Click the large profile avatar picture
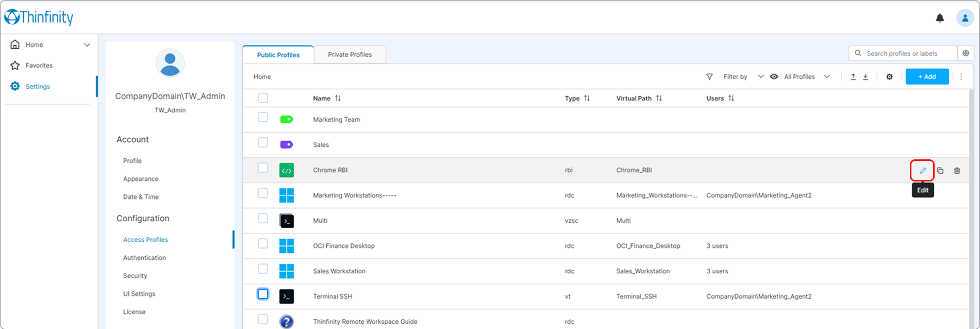The width and height of the screenshot is (980, 329). (x=170, y=63)
